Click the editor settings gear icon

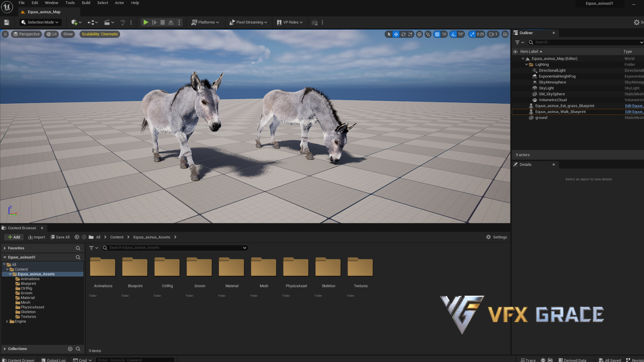pyautogui.click(x=637, y=22)
